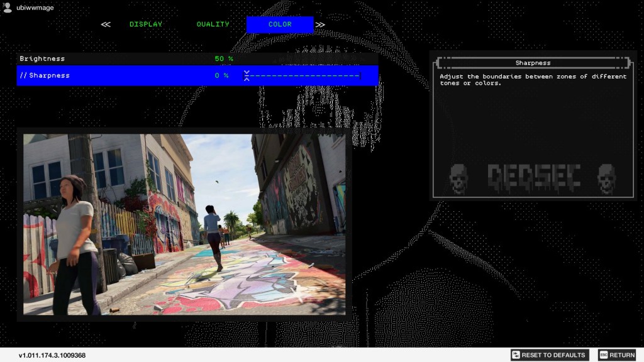Click the Sharpness slider handle

click(247, 75)
